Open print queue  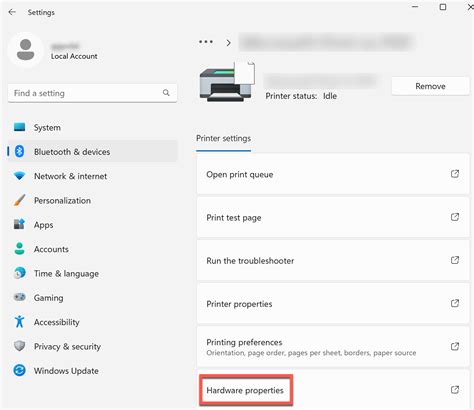click(333, 174)
